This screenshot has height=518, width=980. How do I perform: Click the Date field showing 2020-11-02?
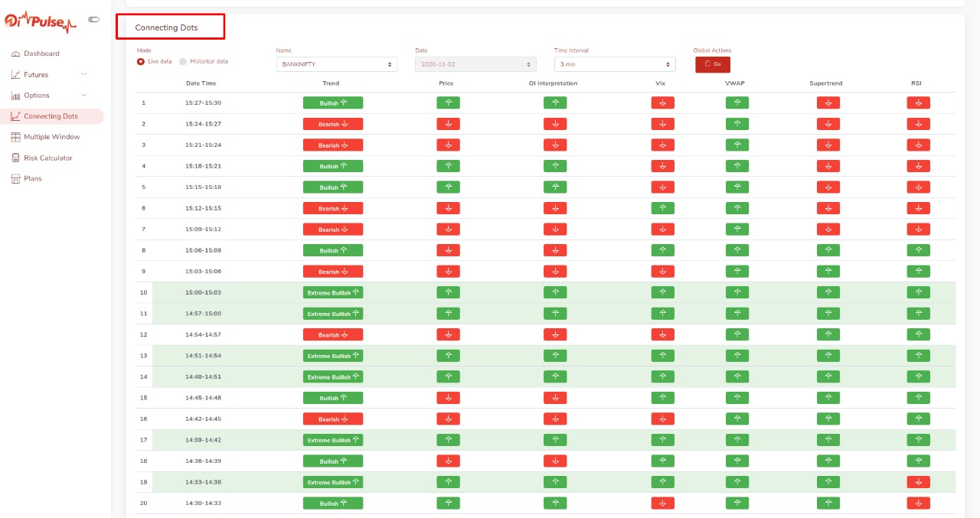click(475, 64)
